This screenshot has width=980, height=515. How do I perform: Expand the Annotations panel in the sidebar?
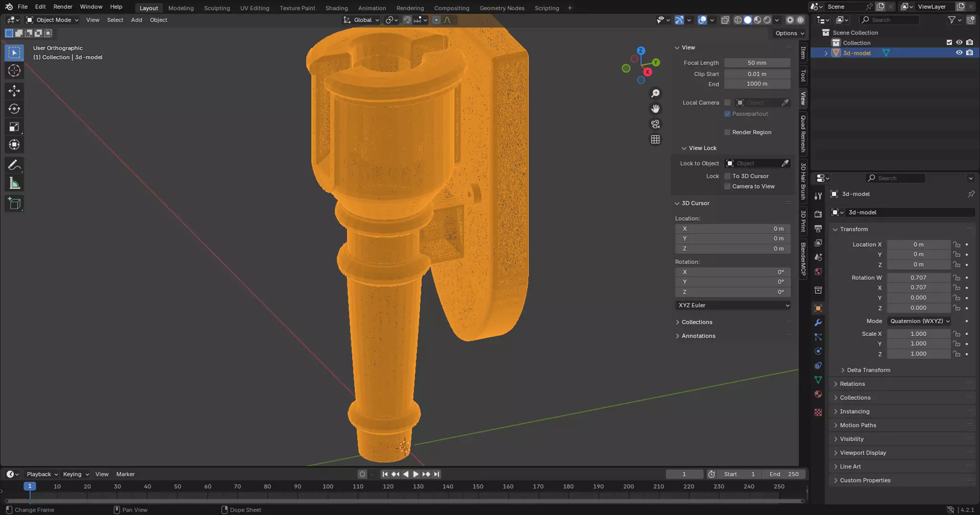tap(698, 336)
